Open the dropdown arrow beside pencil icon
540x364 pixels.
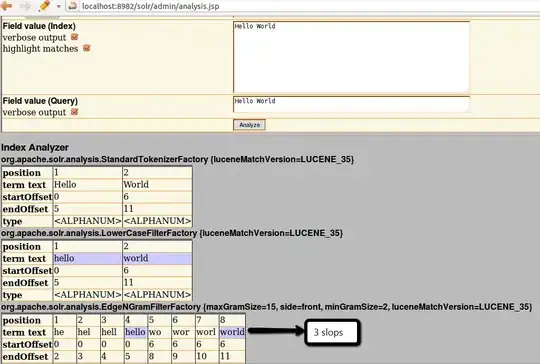pos(59,6)
